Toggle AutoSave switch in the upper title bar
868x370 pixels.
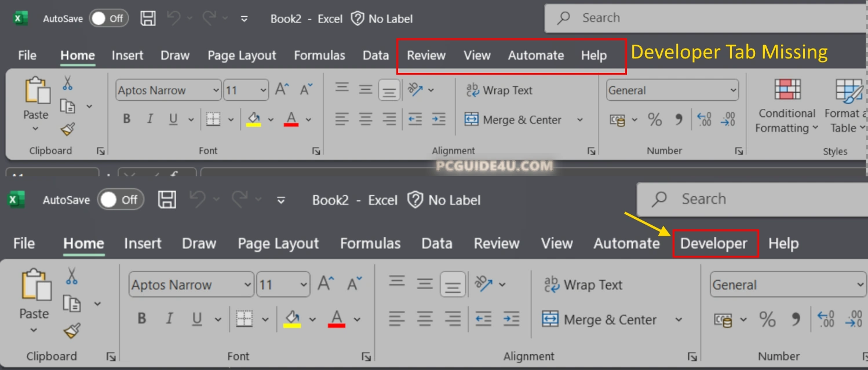click(x=110, y=19)
